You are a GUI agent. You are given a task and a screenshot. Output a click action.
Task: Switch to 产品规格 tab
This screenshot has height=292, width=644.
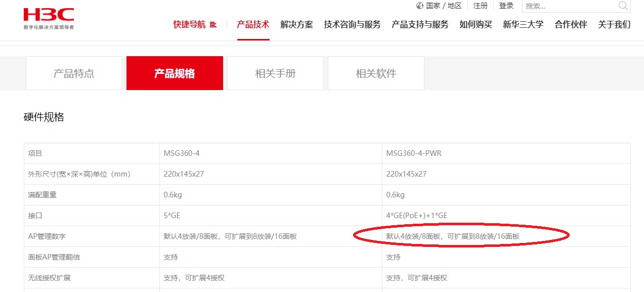175,73
